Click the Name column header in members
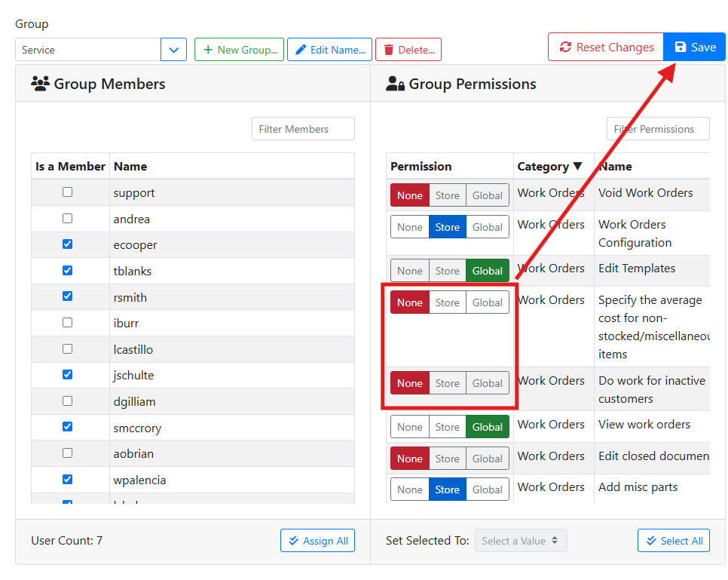Screen dimensions: 728x580 130,167
